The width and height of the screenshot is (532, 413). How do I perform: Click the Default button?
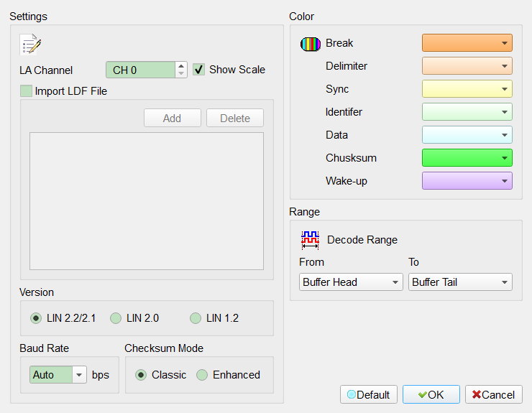pyautogui.click(x=369, y=395)
